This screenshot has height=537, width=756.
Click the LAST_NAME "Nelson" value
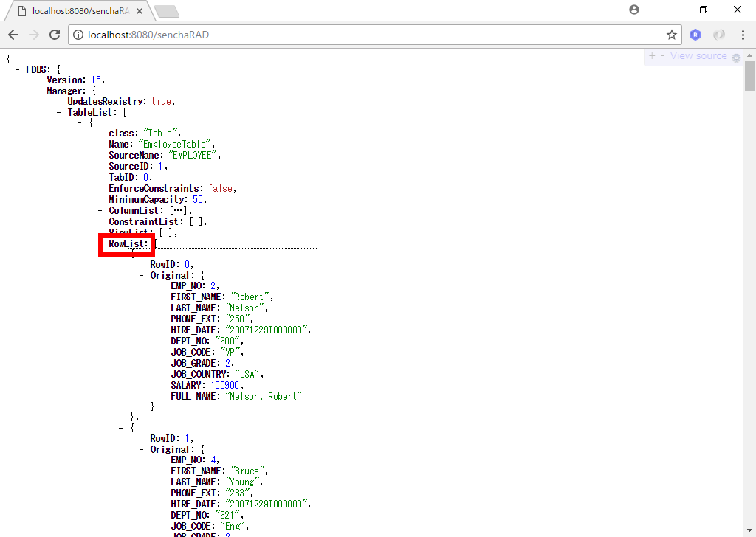click(x=245, y=308)
